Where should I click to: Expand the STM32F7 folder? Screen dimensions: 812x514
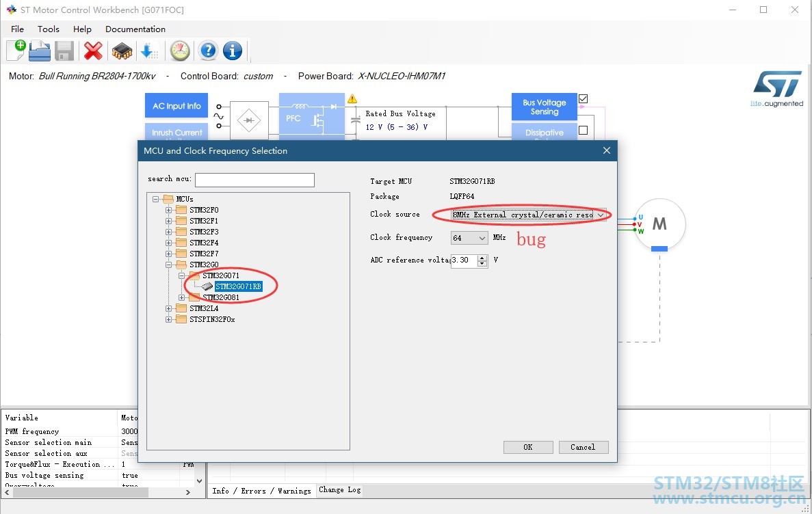[x=168, y=254]
